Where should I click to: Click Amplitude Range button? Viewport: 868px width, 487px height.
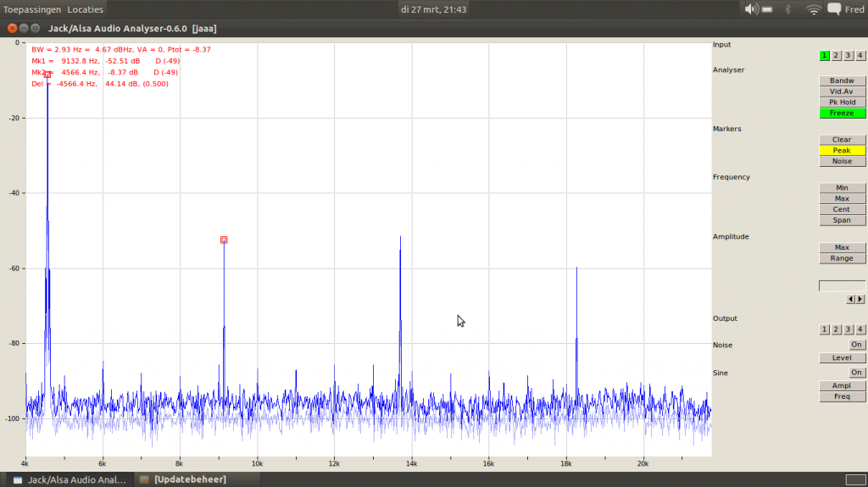[x=842, y=258]
